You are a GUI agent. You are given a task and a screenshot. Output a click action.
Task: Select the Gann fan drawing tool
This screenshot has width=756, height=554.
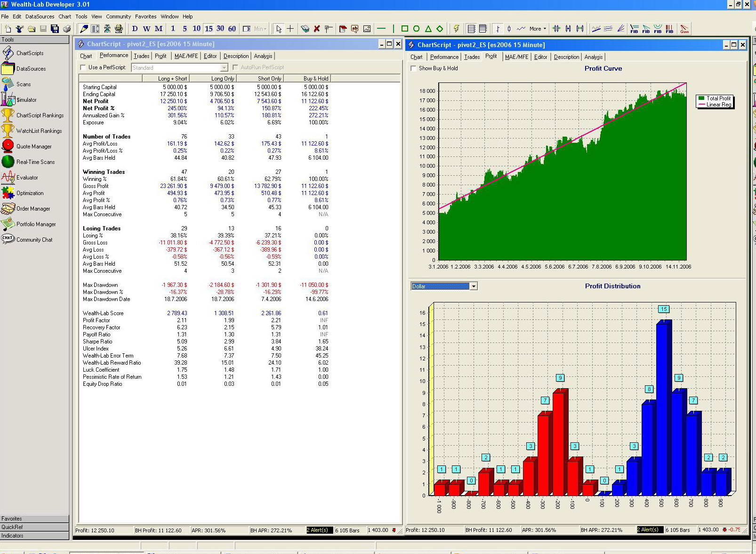tap(684, 29)
